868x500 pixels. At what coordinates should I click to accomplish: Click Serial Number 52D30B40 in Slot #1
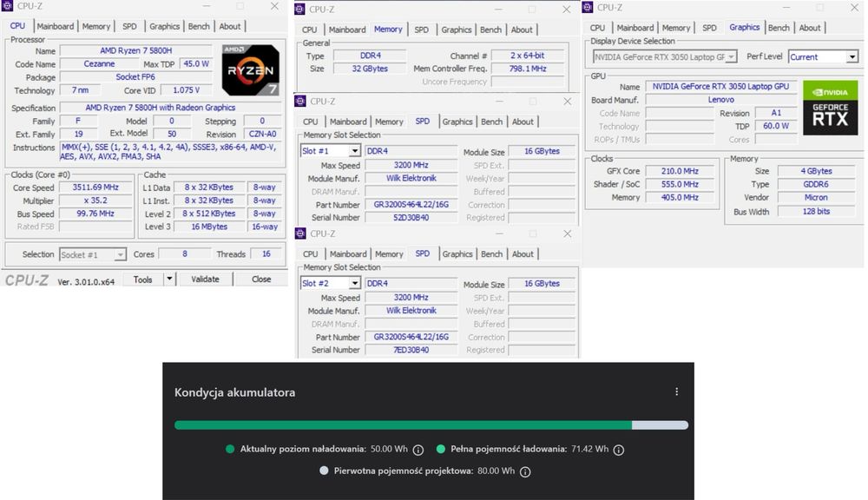pyautogui.click(x=411, y=218)
